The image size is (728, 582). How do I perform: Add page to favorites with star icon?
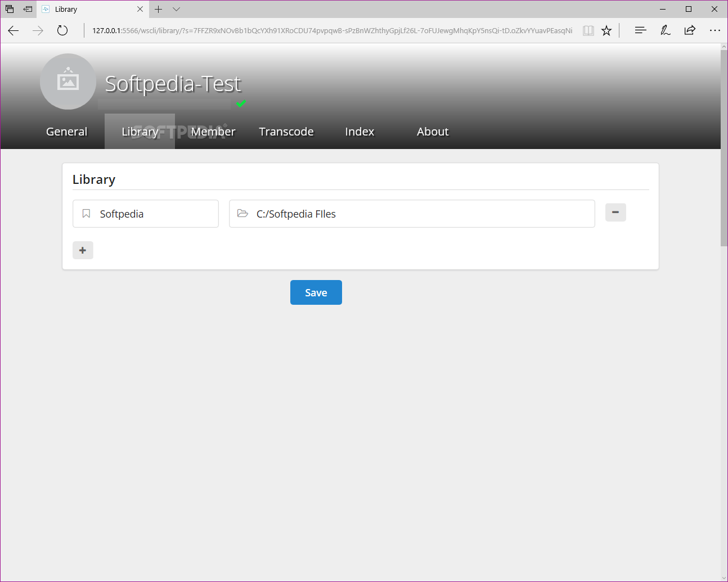(606, 30)
